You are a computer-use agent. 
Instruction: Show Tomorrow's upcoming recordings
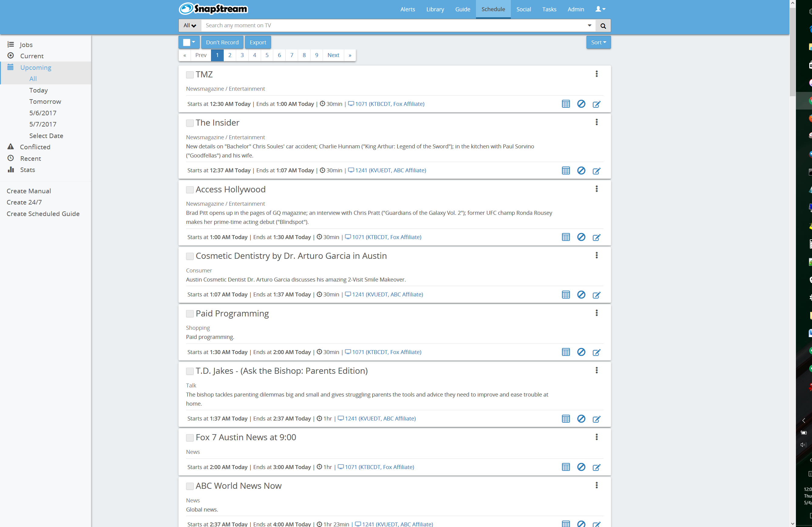45,102
